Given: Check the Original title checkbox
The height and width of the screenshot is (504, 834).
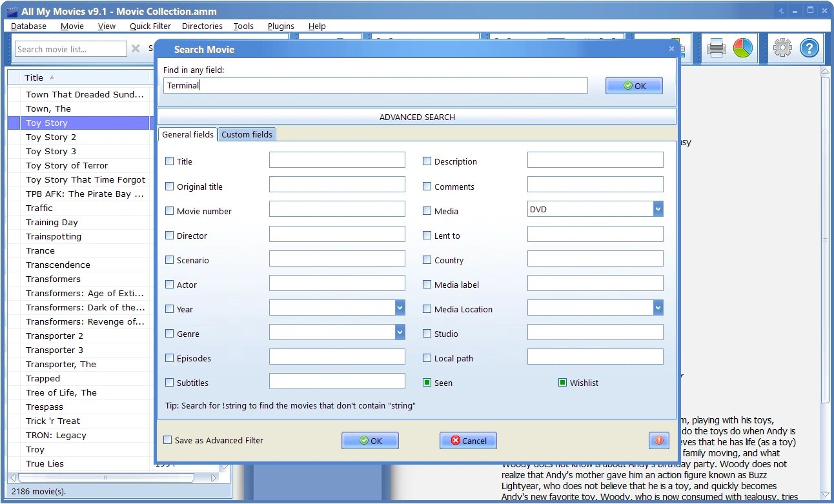Looking at the screenshot, I should [169, 186].
